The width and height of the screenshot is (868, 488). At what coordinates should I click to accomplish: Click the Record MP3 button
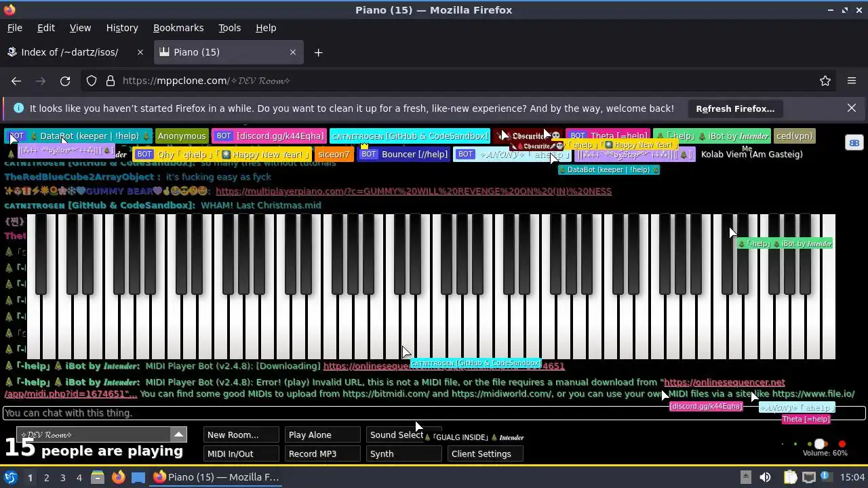pyautogui.click(x=322, y=454)
